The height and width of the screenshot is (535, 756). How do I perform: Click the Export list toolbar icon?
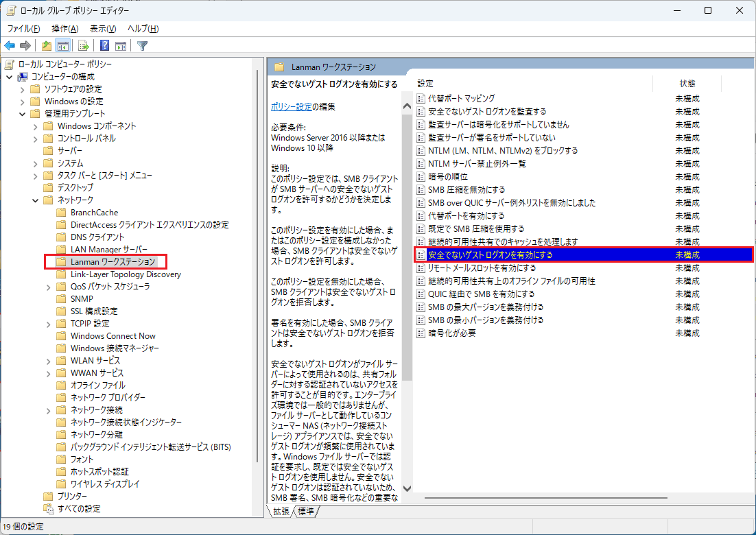pos(84,46)
